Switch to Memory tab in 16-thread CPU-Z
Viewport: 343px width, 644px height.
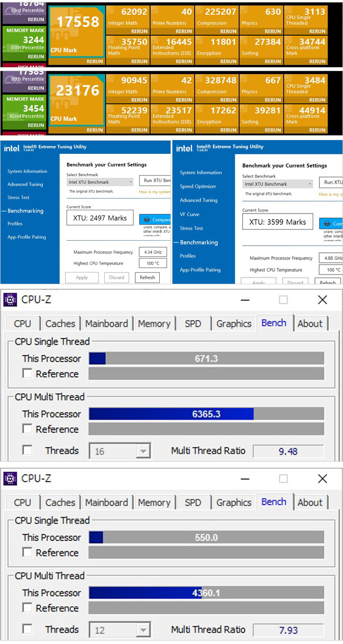tap(153, 324)
